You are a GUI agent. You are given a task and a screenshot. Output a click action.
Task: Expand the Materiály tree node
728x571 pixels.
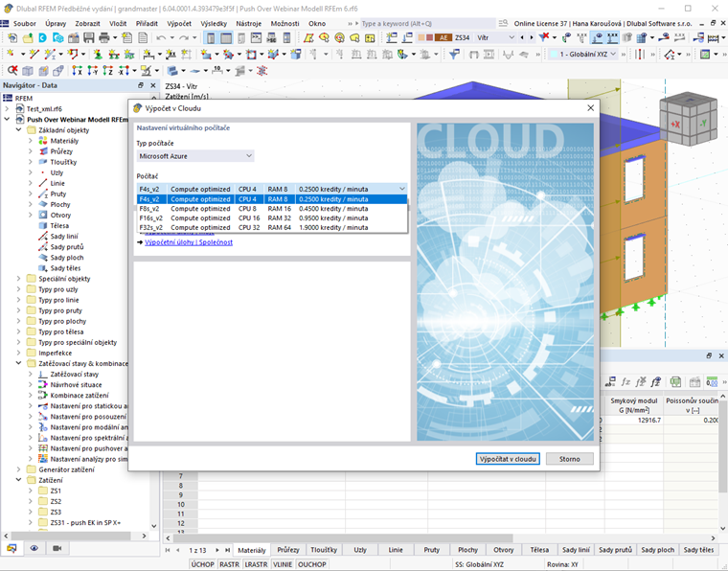pyautogui.click(x=31, y=141)
